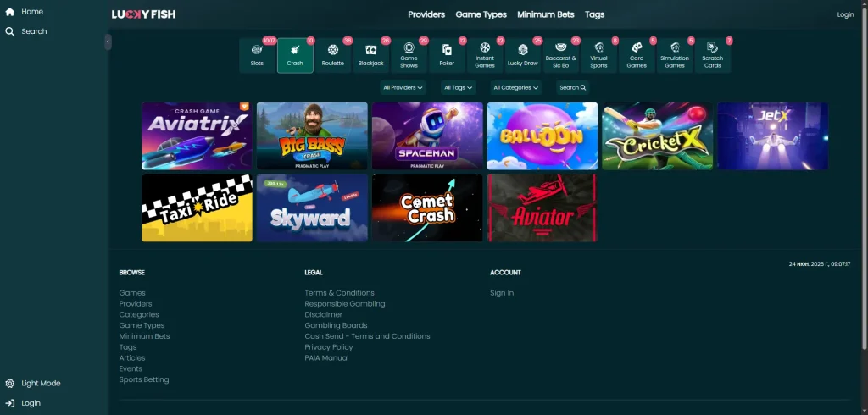Open the JetX game thumbnail

(x=773, y=136)
